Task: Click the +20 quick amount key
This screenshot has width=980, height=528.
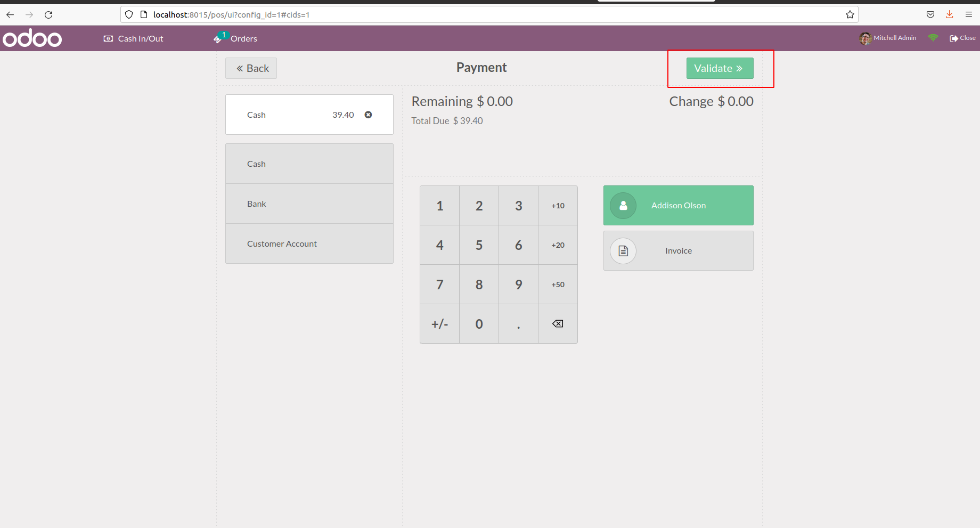Action: click(558, 245)
